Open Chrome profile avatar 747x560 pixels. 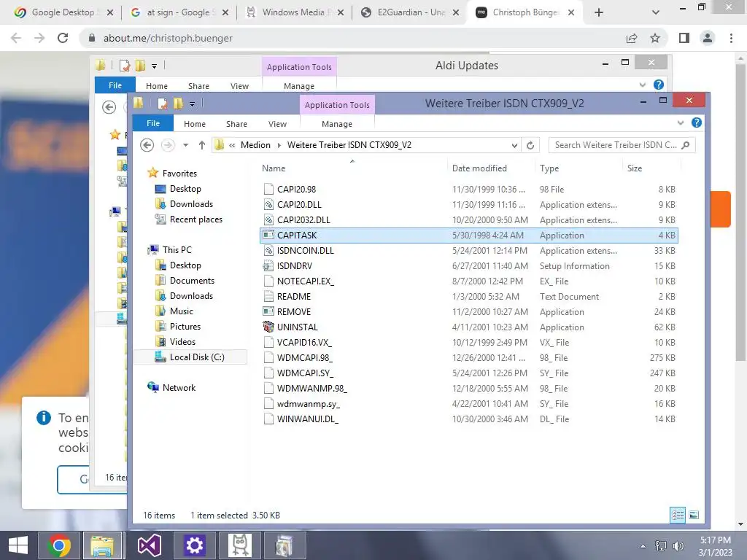pos(708,38)
